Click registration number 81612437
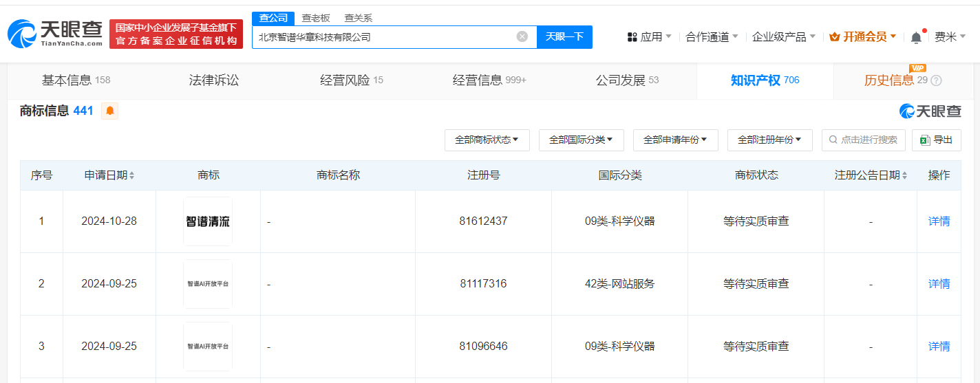This screenshot has width=980, height=383. click(483, 221)
